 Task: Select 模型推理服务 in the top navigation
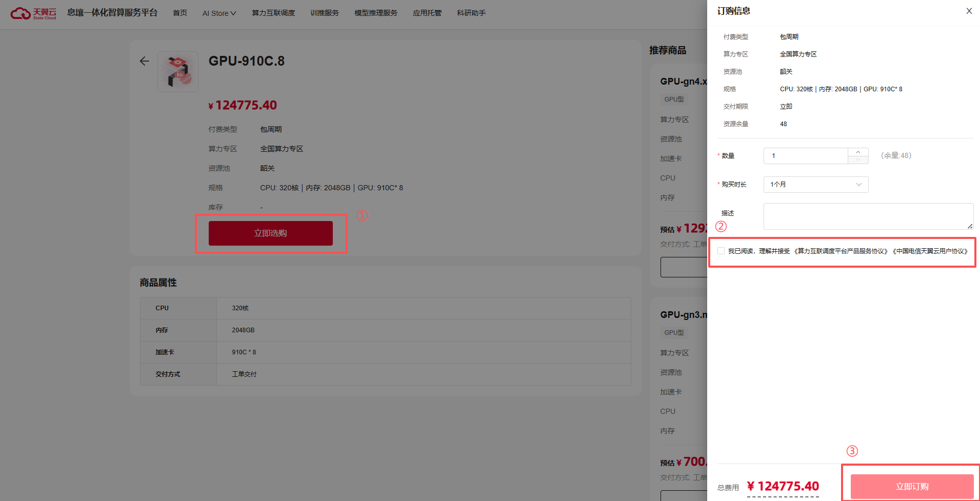click(x=376, y=13)
